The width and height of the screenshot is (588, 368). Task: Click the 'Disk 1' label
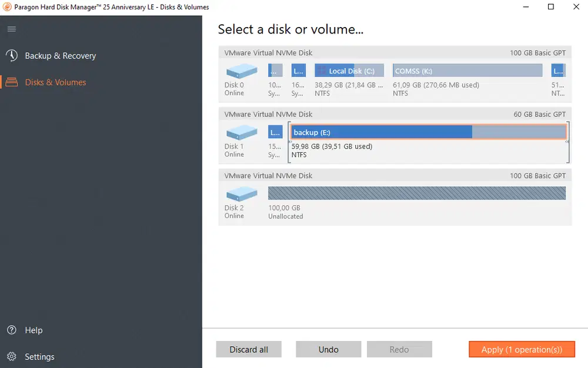click(x=234, y=146)
